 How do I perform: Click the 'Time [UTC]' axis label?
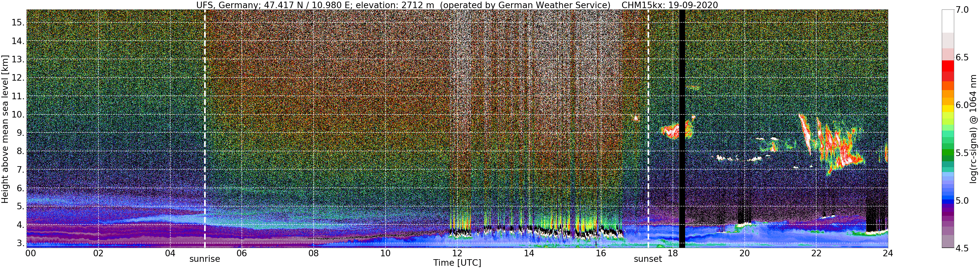click(x=457, y=263)
